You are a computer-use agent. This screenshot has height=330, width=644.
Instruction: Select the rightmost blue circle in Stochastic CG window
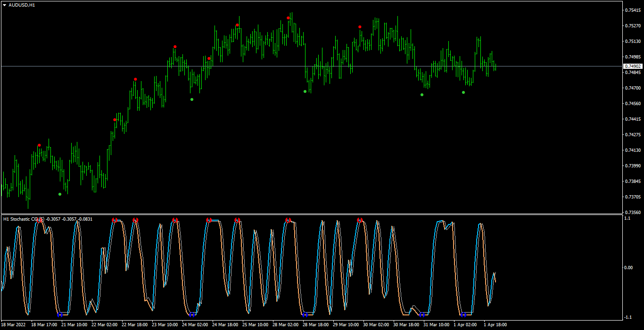463,314
